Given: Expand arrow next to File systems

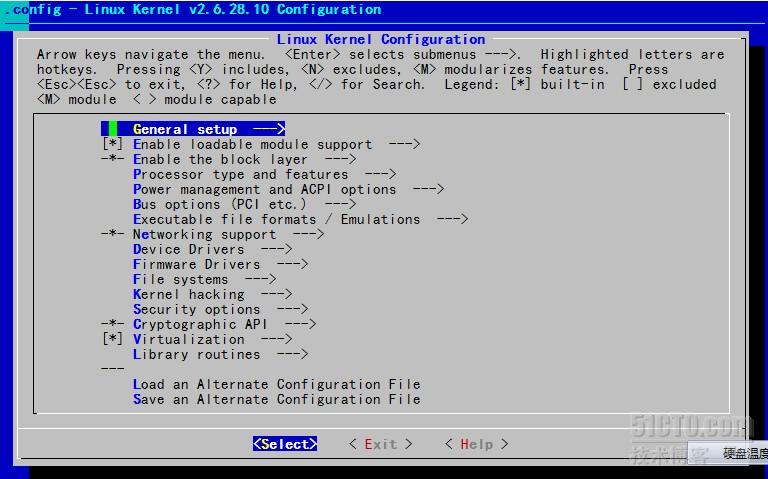Looking at the screenshot, I should [x=261, y=280].
